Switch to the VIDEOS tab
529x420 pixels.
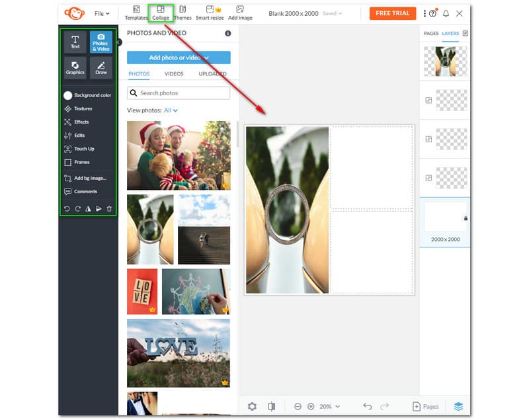point(174,74)
